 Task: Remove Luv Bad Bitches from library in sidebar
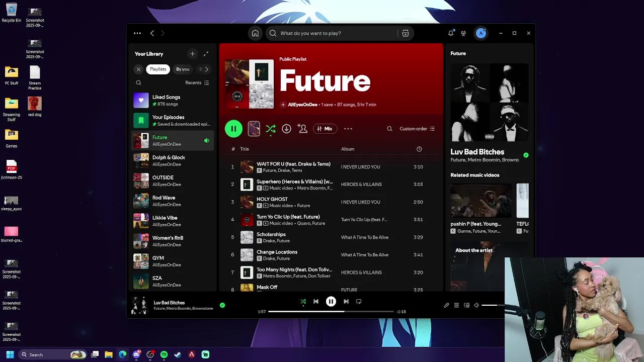click(526, 155)
